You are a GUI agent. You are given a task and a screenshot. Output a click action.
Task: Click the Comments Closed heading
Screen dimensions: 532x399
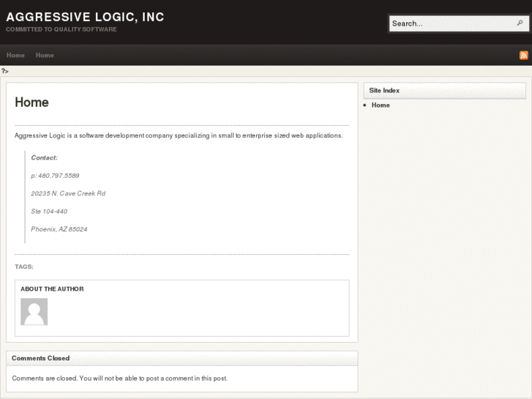click(41, 358)
